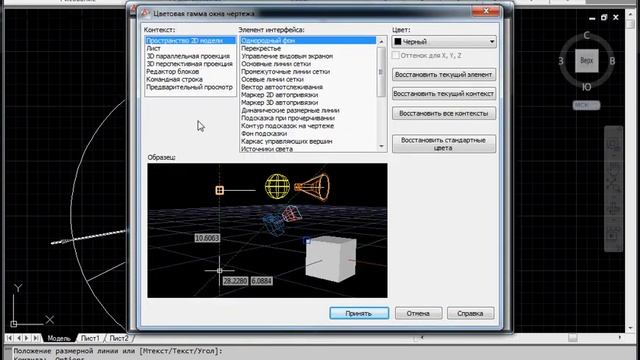640x360 pixels.
Task: Click 'Восстановить все контексты' button
Action: [x=444, y=113]
